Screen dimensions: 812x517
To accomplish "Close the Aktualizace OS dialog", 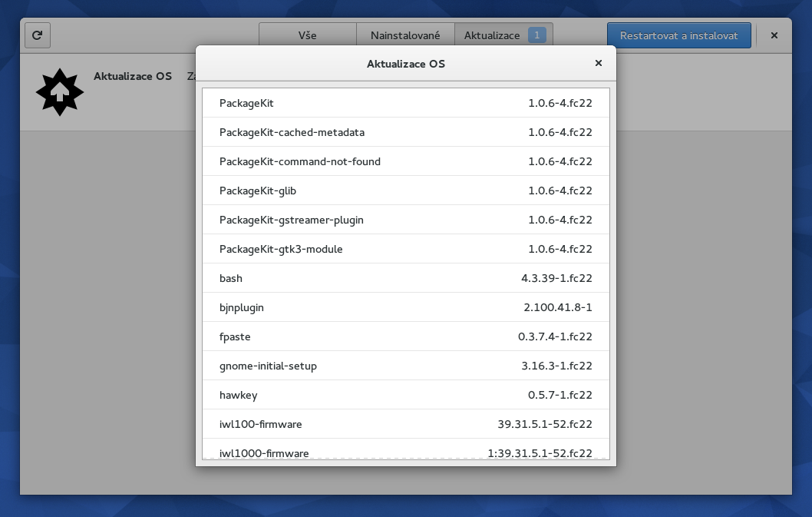I will [599, 63].
